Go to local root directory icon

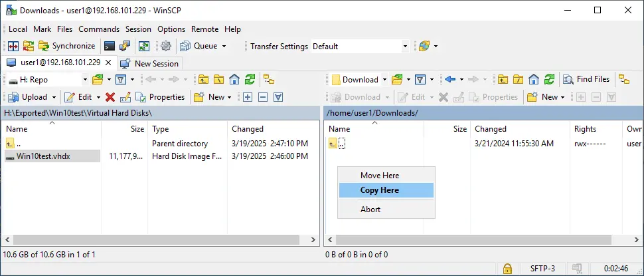(218, 79)
